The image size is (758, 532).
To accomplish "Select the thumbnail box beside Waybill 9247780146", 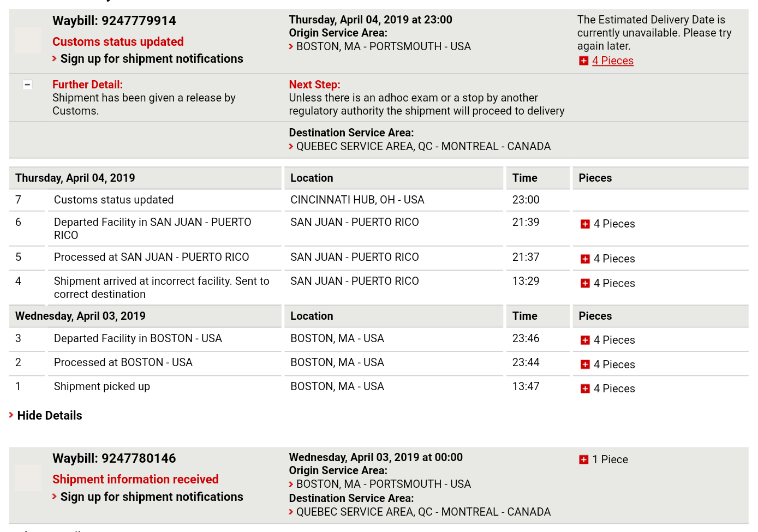I will click(28, 478).
